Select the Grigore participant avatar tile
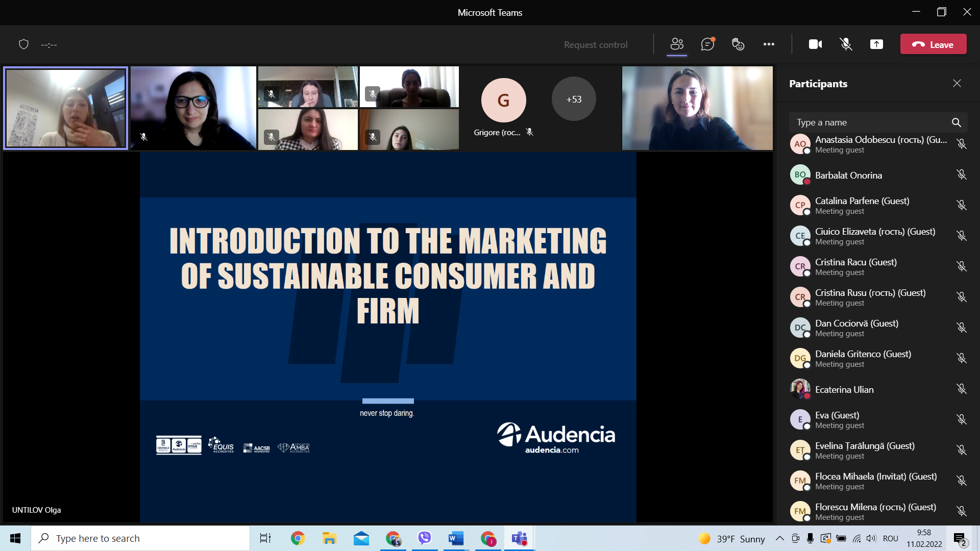The height and width of the screenshot is (551, 980). (503, 100)
